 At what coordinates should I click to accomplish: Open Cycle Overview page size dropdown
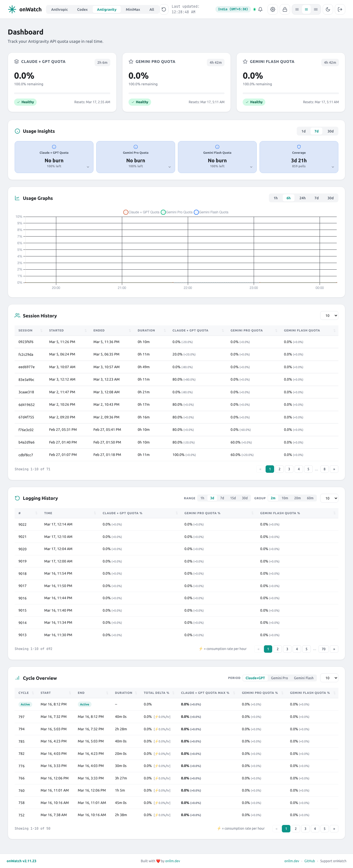[329, 678]
